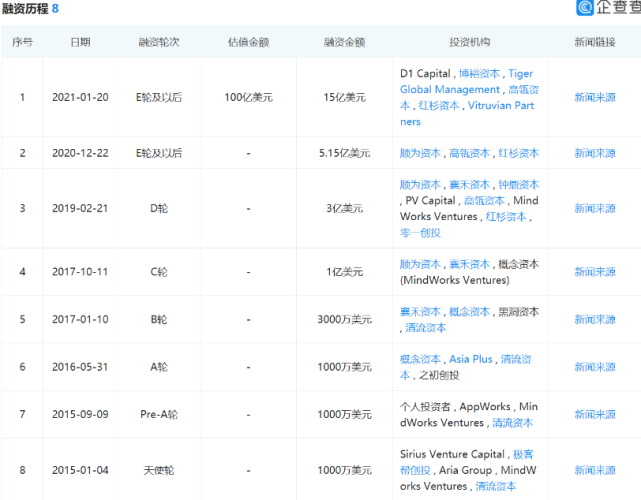Click 顺为资本 link in the 2020-12-22 row
641x500 pixels.
(420, 153)
